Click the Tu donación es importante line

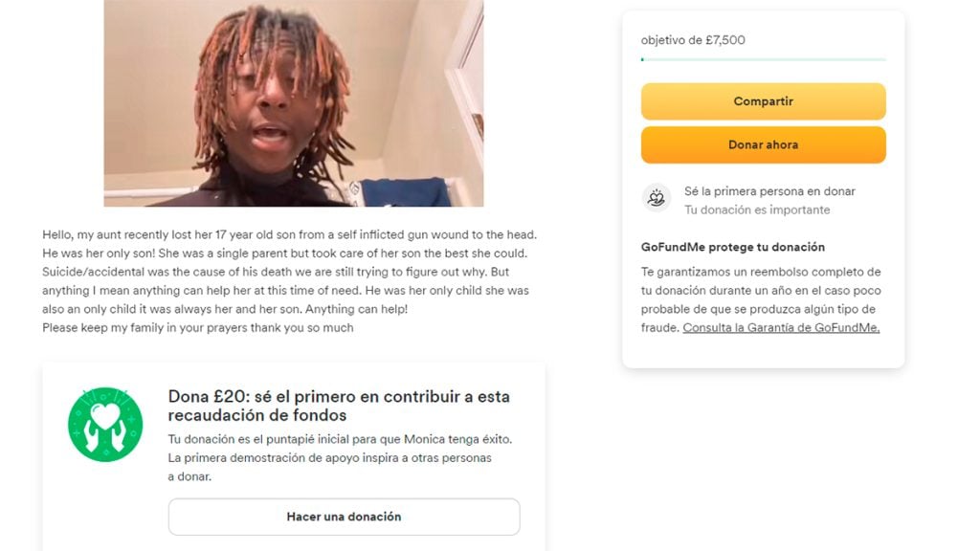click(x=757, y=209)
